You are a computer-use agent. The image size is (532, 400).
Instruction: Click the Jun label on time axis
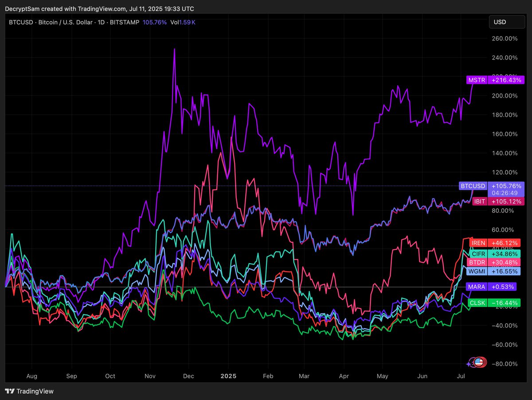422,376
